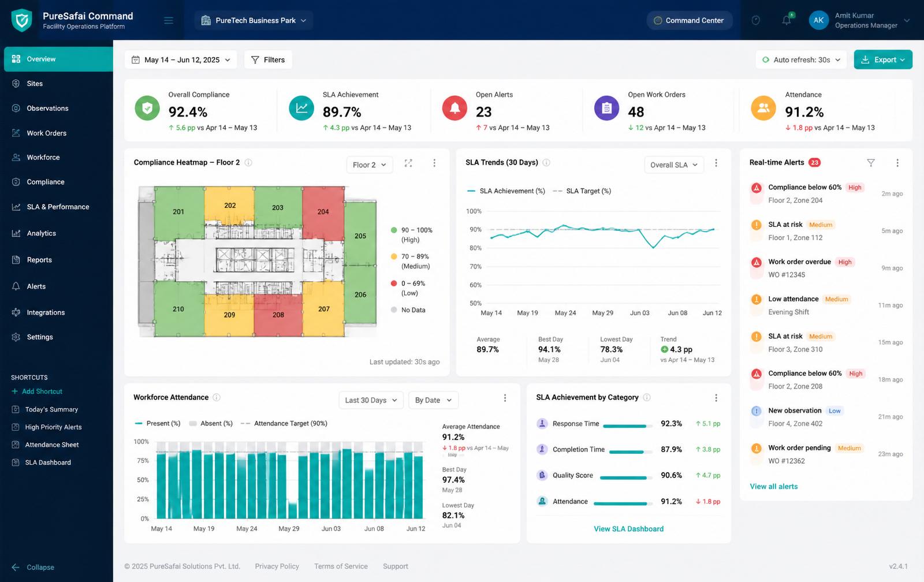Select zone 207 on floor map
Viewport: 924px width, 582px height.
point(324,310)
